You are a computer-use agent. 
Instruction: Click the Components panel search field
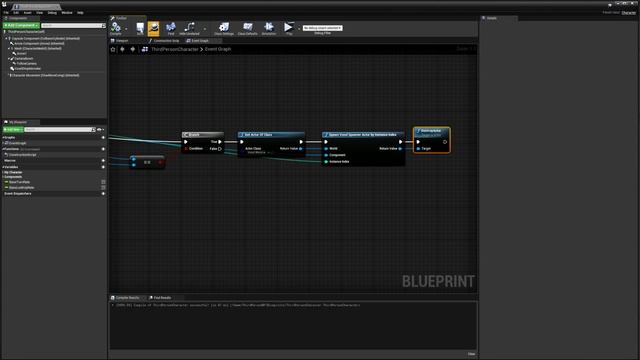[73, 25]
